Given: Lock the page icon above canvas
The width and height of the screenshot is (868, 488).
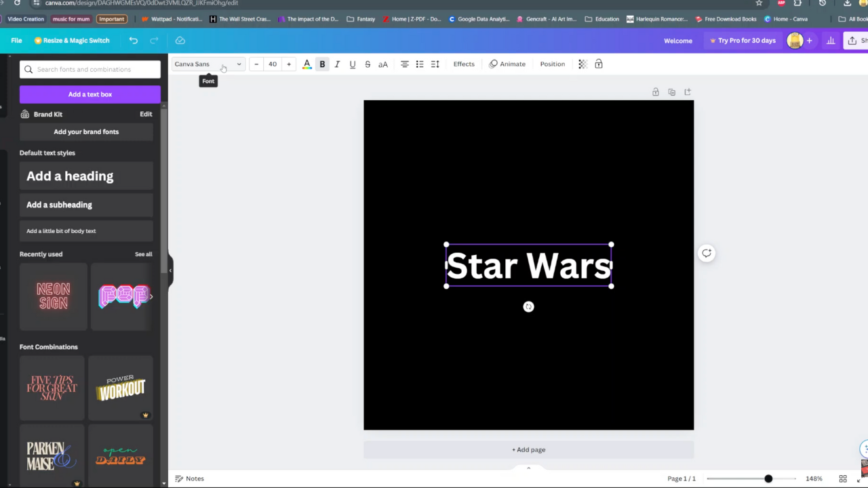Looking at the screenshot, I should click(x=655, y=92).
